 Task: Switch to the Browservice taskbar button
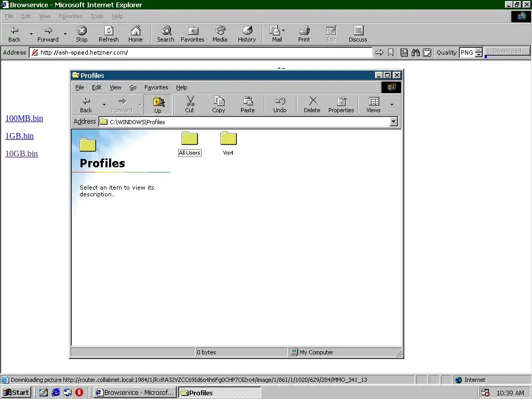(135, 393)
